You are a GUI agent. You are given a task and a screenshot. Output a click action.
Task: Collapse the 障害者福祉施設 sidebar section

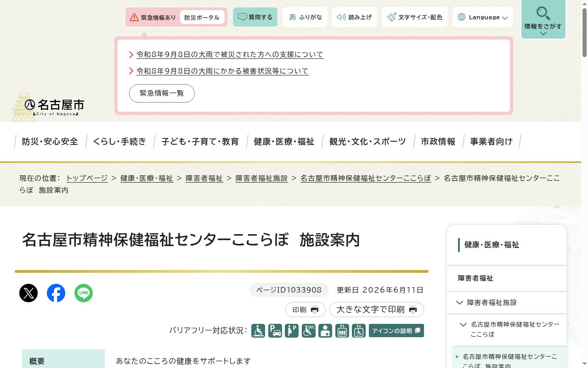coord(459,302)
